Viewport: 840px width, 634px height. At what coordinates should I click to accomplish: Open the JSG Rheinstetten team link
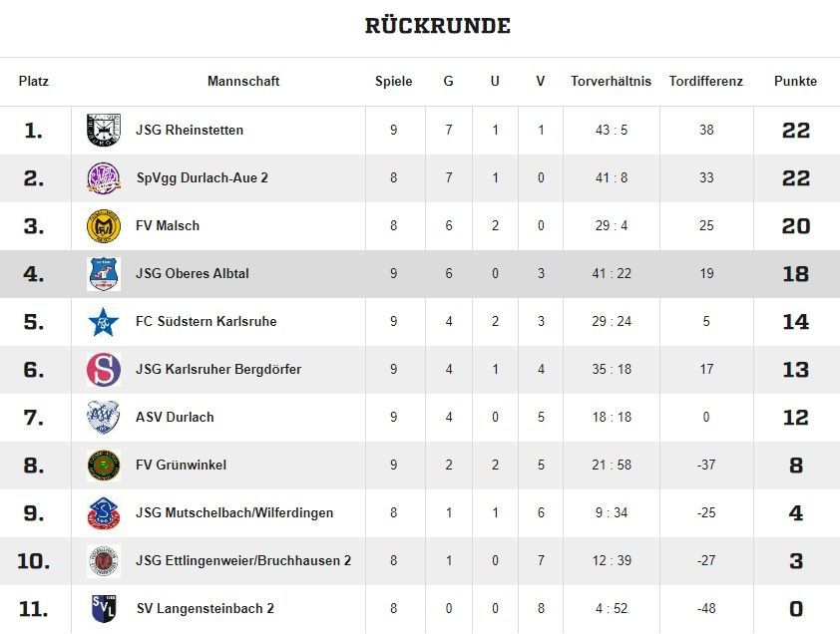pos(190,130)
